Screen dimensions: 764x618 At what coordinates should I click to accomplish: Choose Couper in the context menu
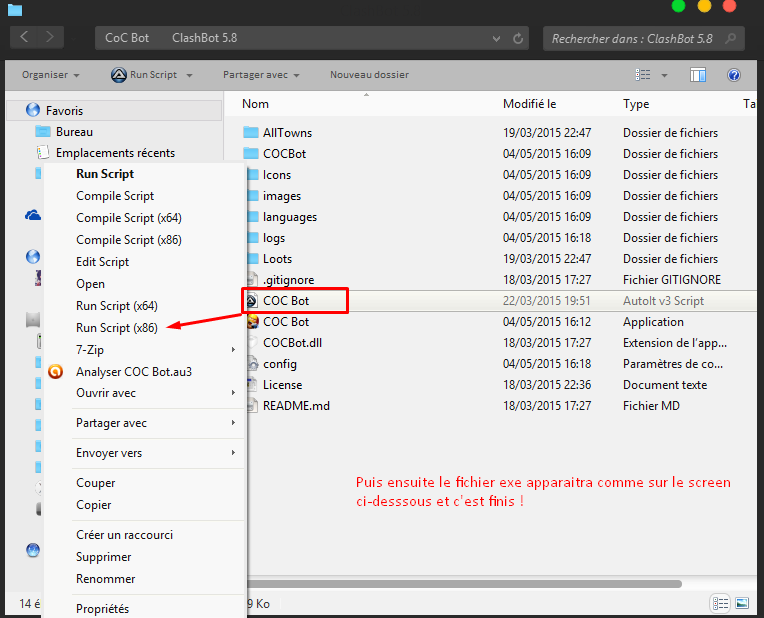[96, 483]
